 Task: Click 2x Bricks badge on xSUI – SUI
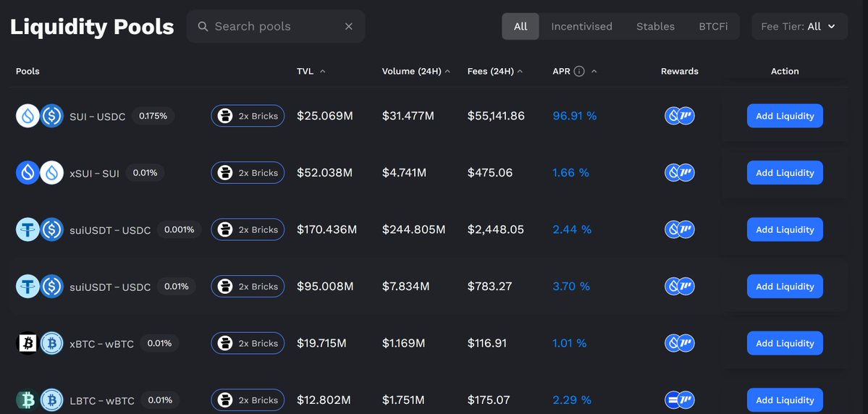(x=248, y=173)
